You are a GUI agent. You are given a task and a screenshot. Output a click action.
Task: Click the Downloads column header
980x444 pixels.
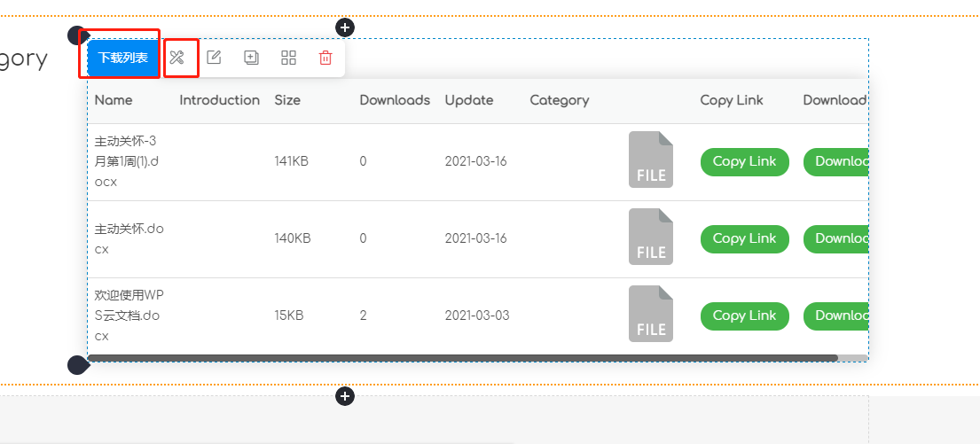395,100
